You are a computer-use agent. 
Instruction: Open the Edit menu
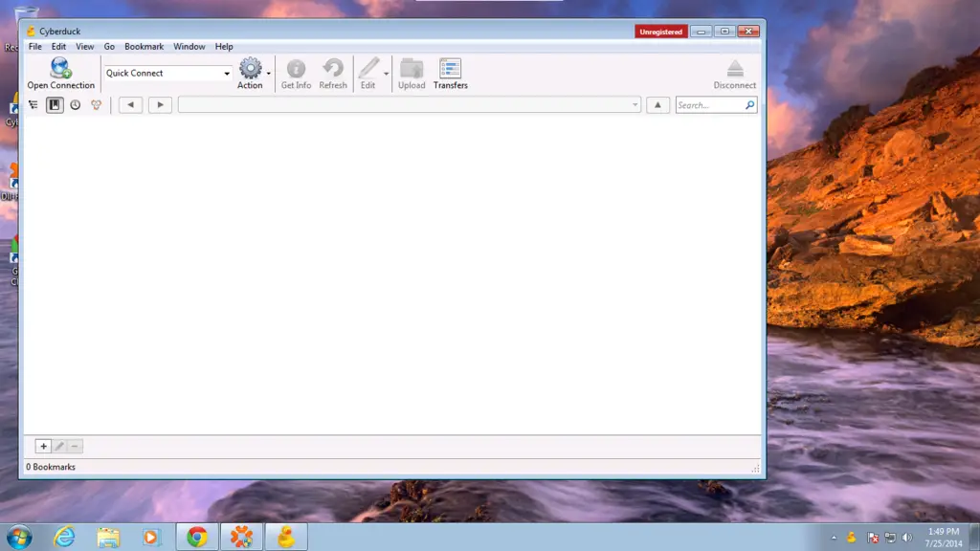(x=58, y=46)
